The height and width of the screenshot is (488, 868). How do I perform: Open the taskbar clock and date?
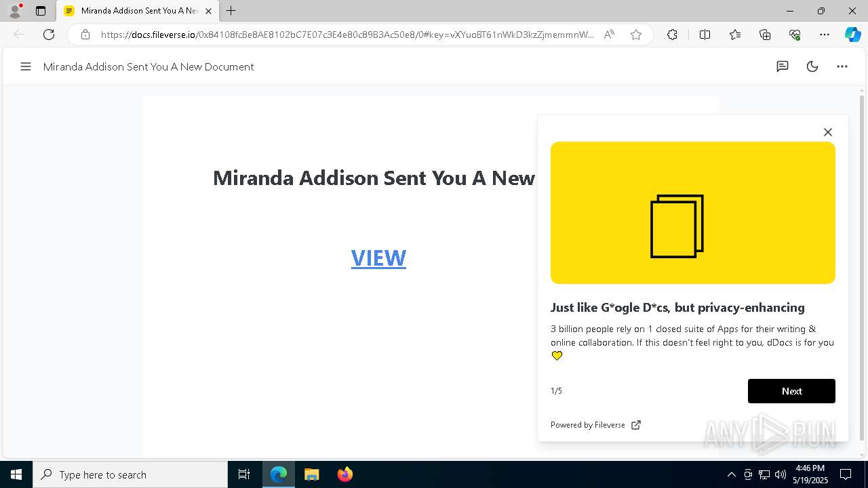click(810, 474)
